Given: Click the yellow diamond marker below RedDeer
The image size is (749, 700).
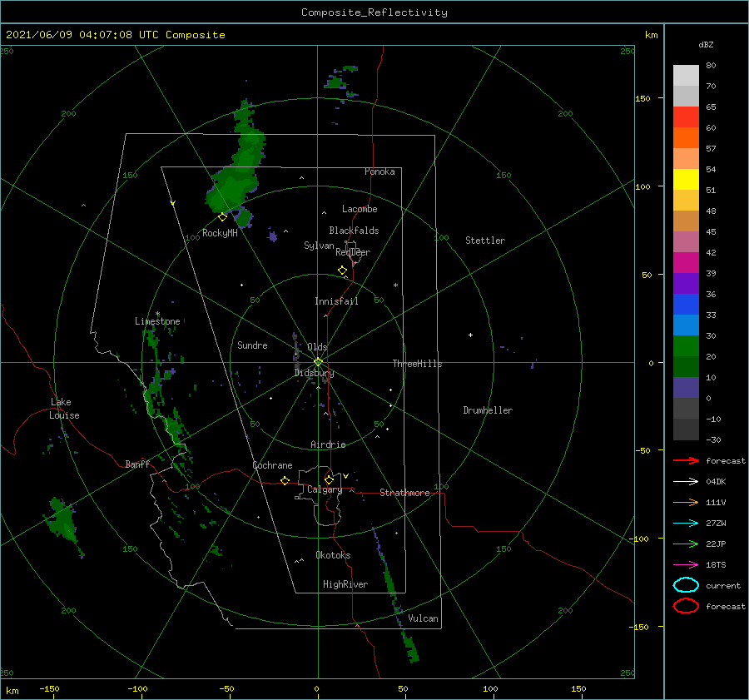Looking at the screenshot, I should (x=342, y=271).
